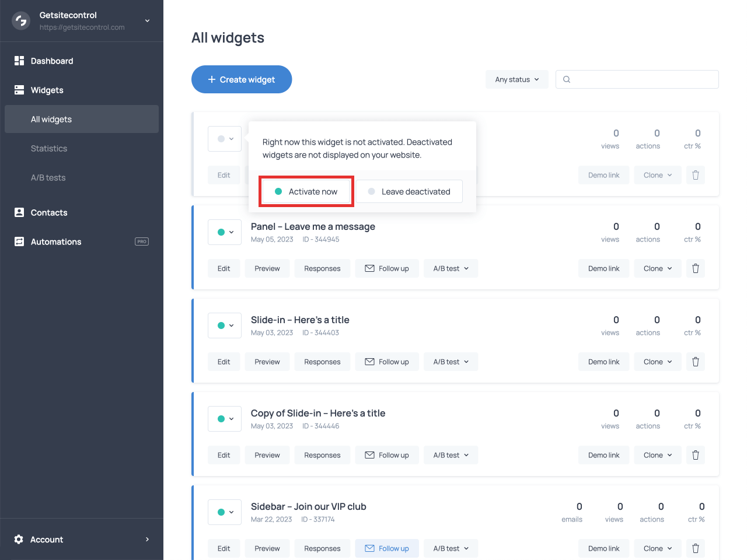Click the Automations icon in sidebar

click(19, 242)
